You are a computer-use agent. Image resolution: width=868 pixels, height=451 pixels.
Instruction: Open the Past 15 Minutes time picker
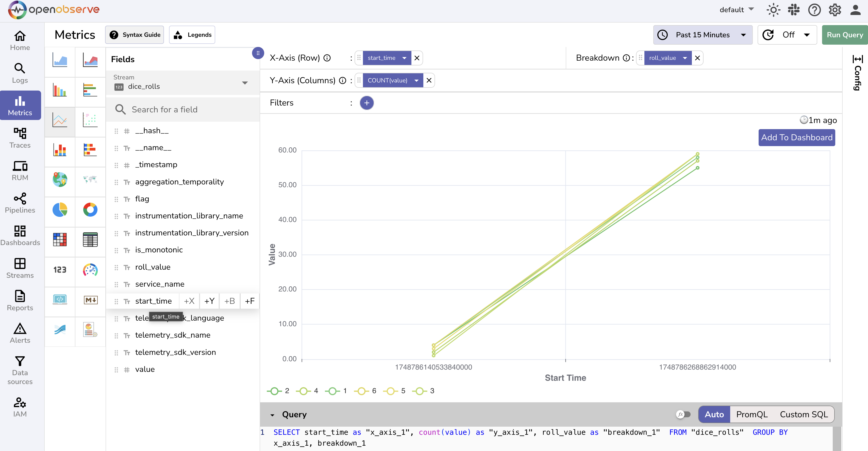[x=703, y=35]
